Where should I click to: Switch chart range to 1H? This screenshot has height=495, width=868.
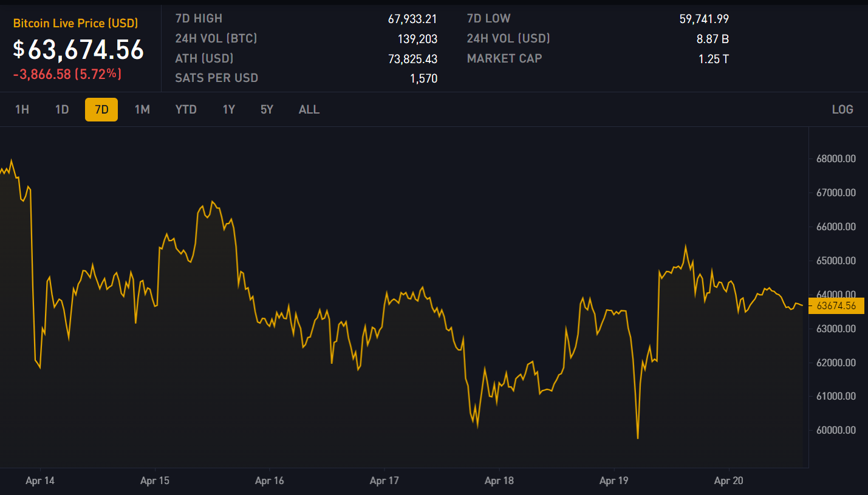coord(22,109)
